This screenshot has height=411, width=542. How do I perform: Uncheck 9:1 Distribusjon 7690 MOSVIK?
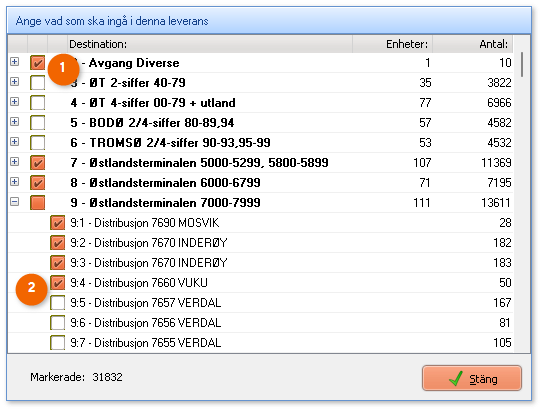click(57, 223)
